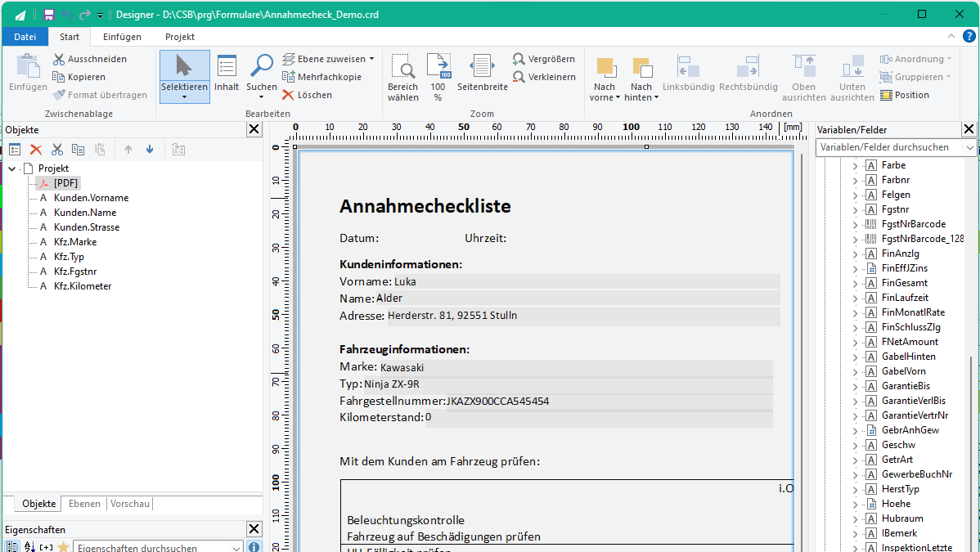980x552 pixels.
Task: Expand the Farbe variable node
Action: 855,166
